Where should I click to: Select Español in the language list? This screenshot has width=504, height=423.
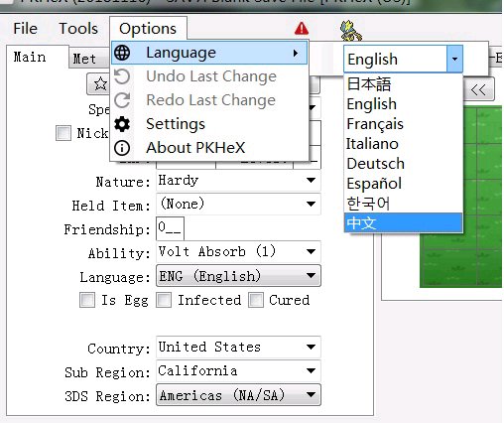coord(403,184)
